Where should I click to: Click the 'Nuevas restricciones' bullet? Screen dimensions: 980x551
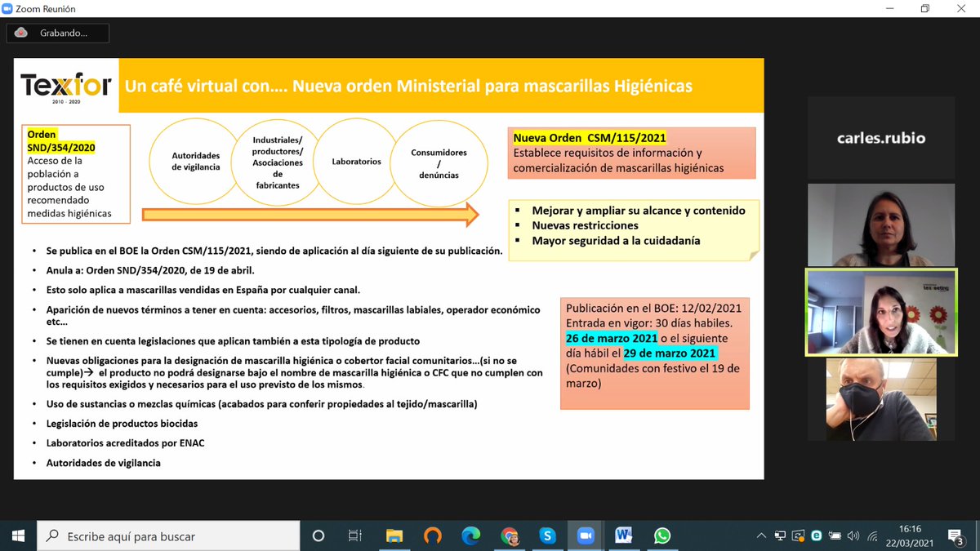click(x=585, y=225)
